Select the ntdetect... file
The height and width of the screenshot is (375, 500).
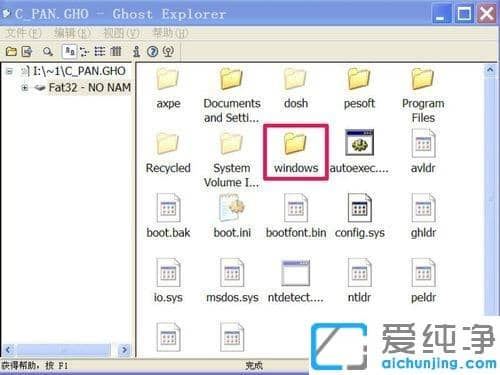[x=296, y=281]
